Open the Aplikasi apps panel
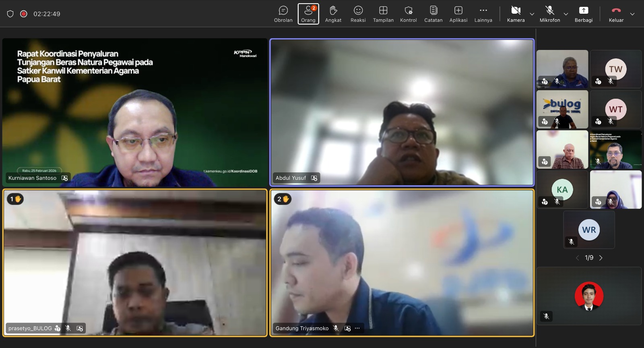Viewport: 644px width, 348px height. 458,14
